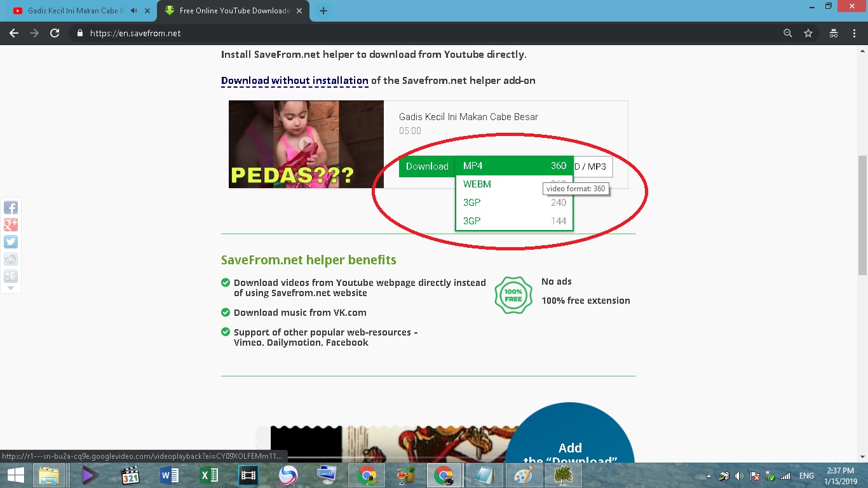
Task: Open the volume speaker tray icon
Action: pyautogui.click(x=739, y=476)
